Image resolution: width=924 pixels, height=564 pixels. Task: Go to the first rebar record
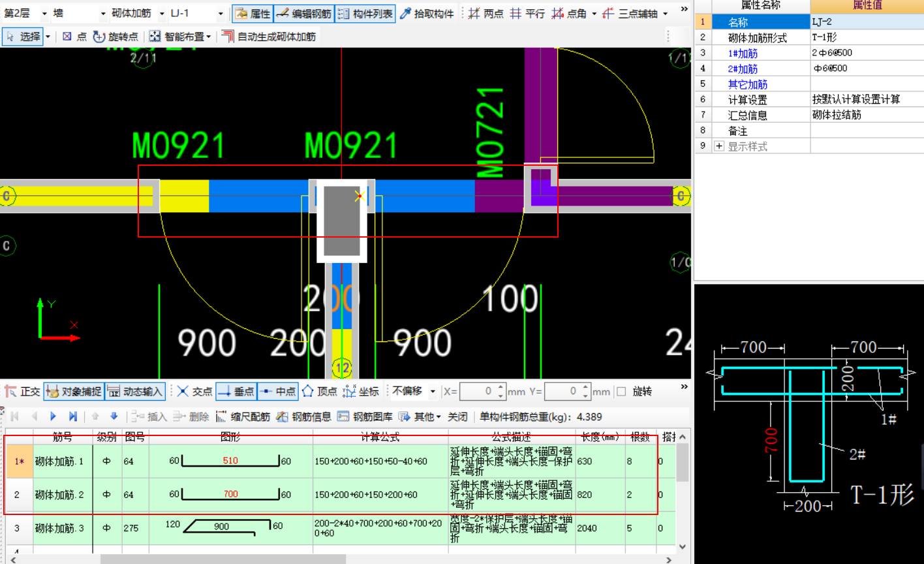14,416
